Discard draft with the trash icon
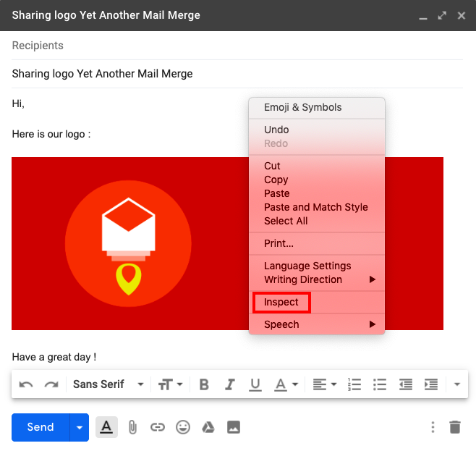Viewport: 476px width, 451px height. [x=454, y=427]
